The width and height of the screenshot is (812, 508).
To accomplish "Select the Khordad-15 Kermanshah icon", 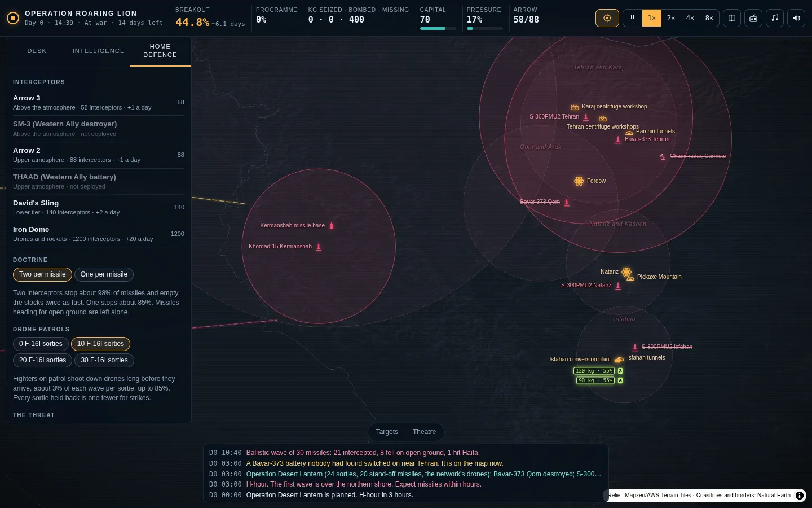I will point(319,247).
